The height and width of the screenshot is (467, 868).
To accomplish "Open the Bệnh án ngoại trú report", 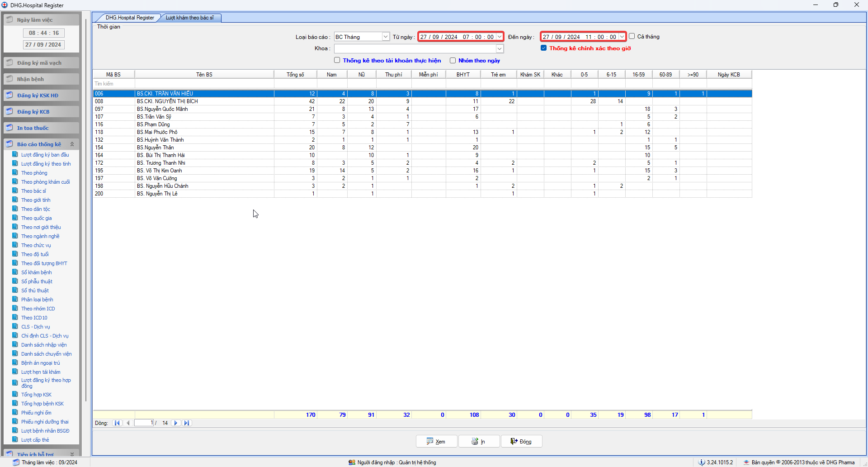I will (40, 363).
